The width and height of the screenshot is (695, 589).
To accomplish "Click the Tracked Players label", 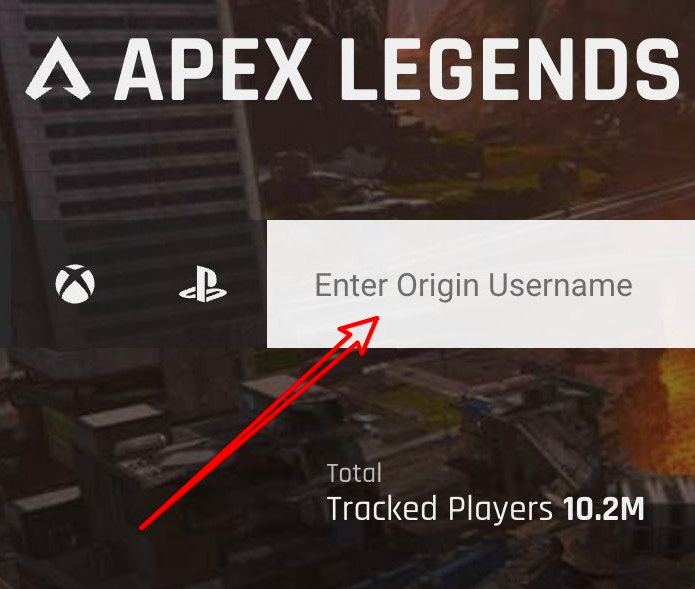I will 440,508.
